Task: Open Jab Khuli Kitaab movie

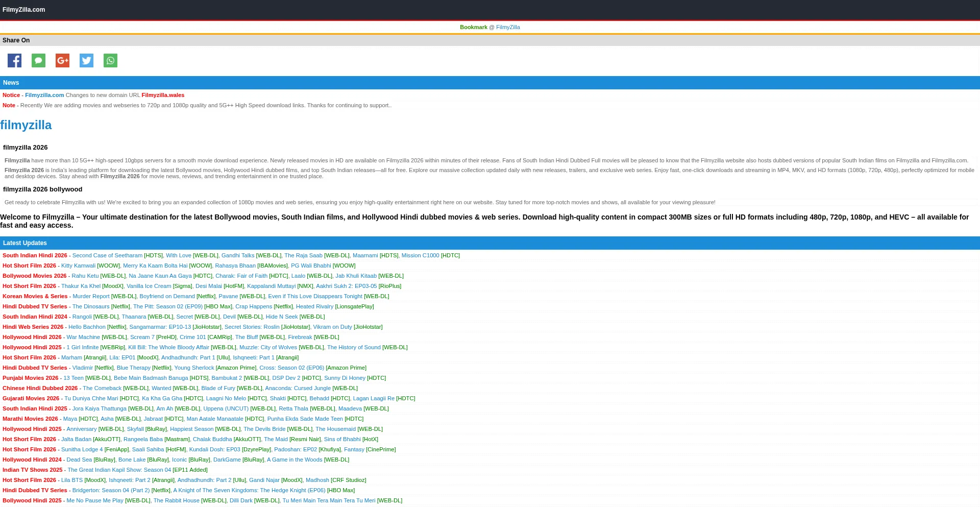Action: [356, 276]
